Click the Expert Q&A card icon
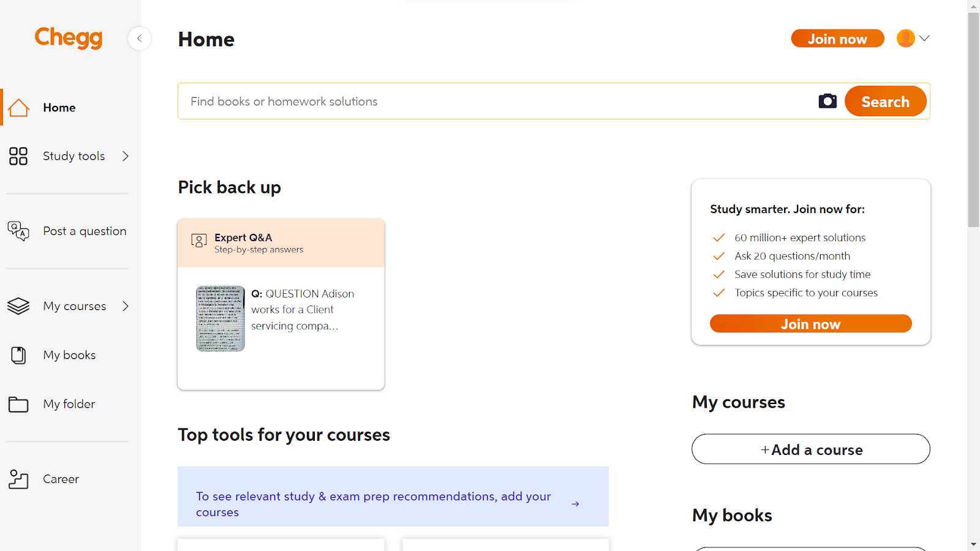 [198, 241]
